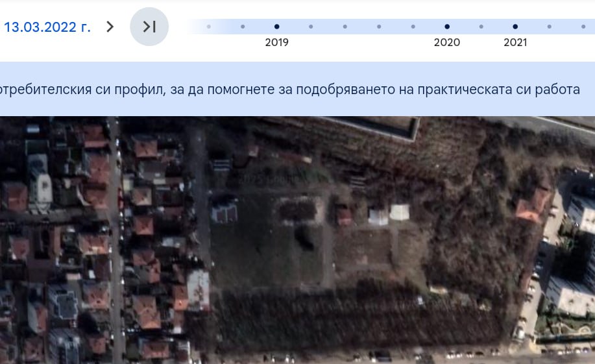Pick the dot immediately right of the 2019 marker
Screen dimensions: 595x364
coord(311,27)
